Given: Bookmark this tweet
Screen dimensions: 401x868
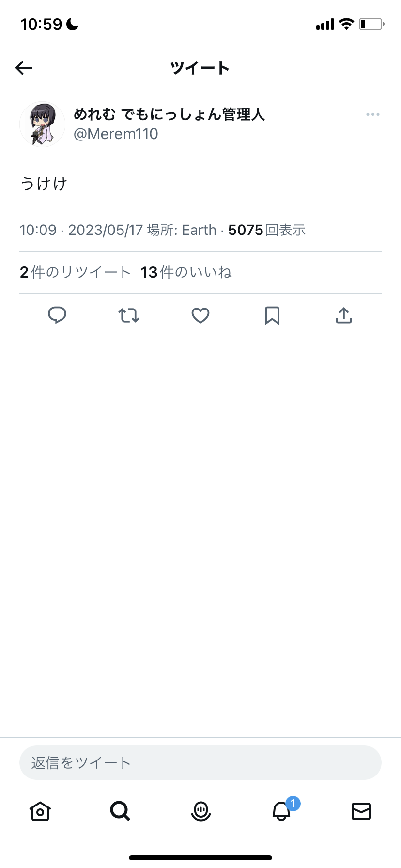Looking at the screenshot, I should pyautogui.click(x=272, y=315).
